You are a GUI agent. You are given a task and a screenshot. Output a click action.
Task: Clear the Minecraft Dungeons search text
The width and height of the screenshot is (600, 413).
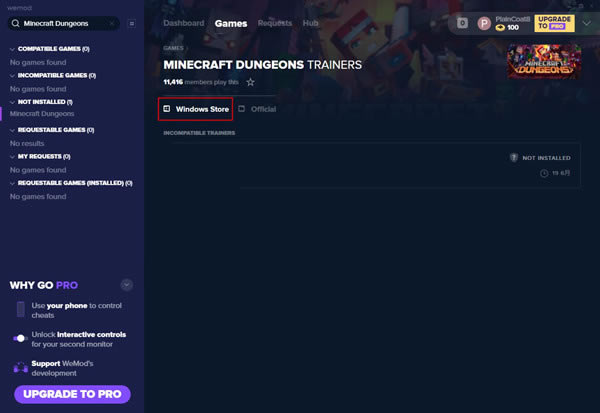point(114,23)
